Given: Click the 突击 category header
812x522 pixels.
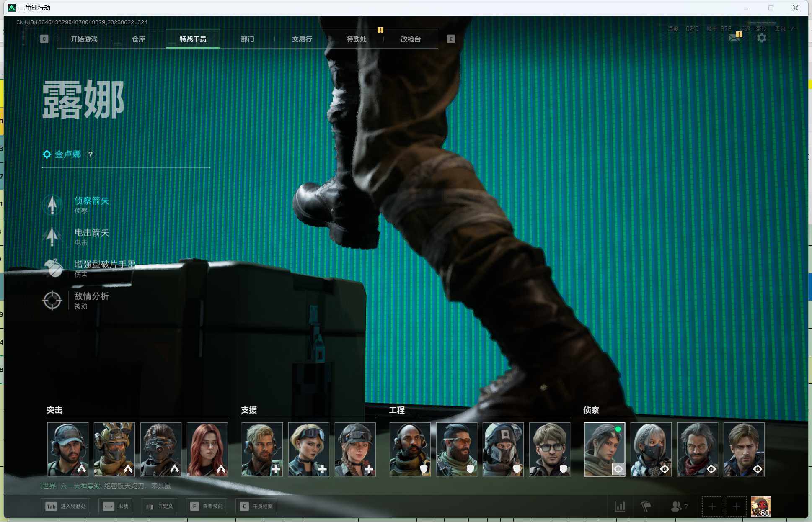Looking at the screenshot, I should (54, 410).
